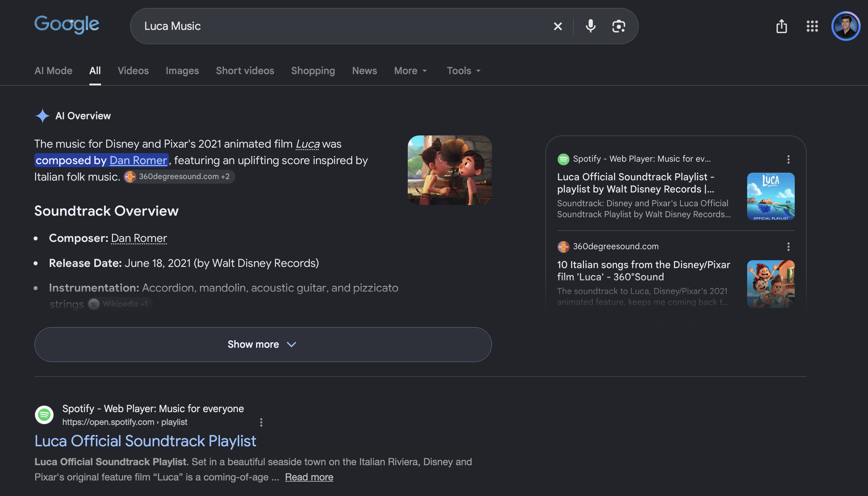This screenshot has width=868, height=496.
Task: Open sidebar Luca Official Soundtrack Playlist title
Action: coord(636,183)
